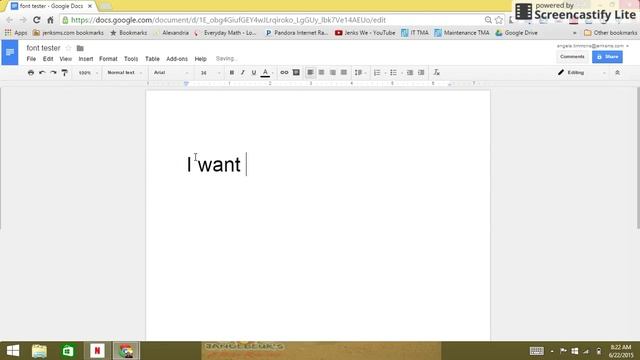Toggle italic formatting
This screenshot has height=360, width=640.
[x=242, y=73]
